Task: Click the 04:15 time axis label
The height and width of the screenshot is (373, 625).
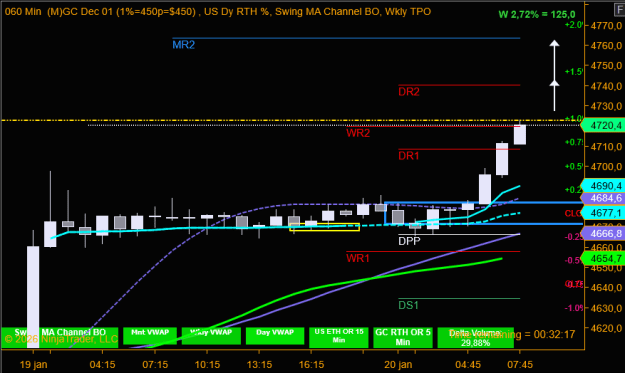Action: coord(102,365)
